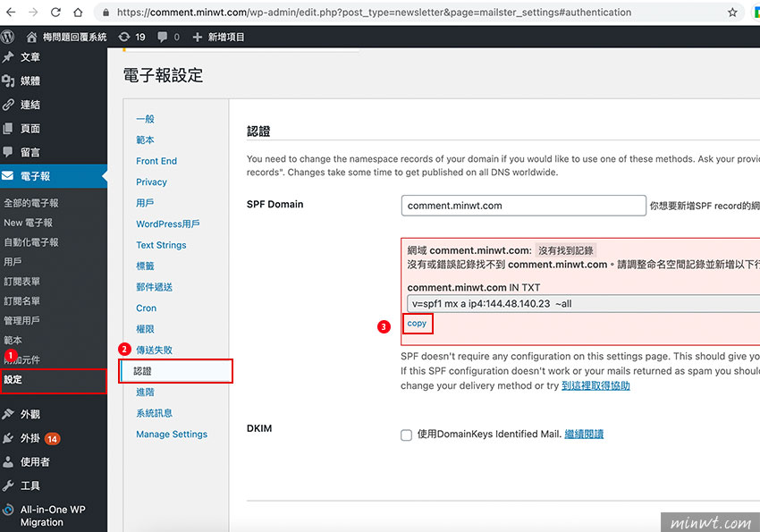760x532 pixels.
Task: Open New 電子報 submenu
Action: point(28,223)
